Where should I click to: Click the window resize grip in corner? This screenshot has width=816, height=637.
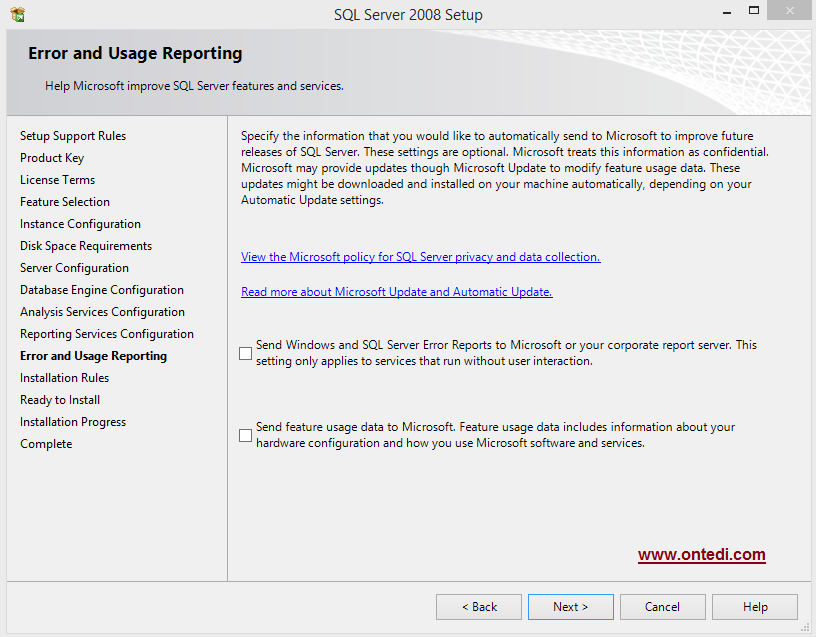click(805, 628)
